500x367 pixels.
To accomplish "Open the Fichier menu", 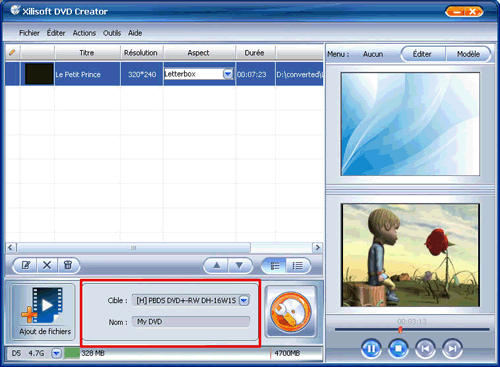I will point(29,33).
